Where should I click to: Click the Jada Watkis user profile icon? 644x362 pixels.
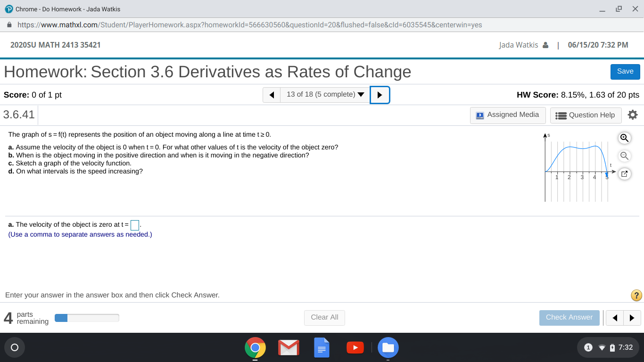coord(545,45)
